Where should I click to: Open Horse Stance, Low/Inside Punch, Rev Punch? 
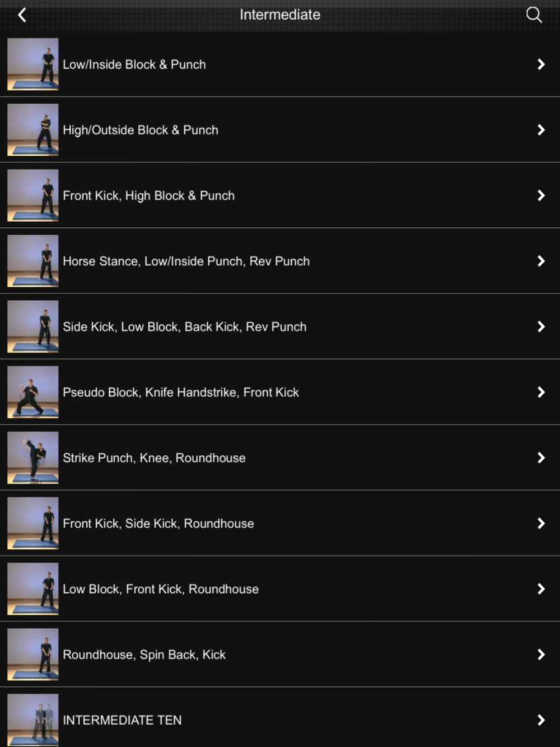(x=280, y=261)
